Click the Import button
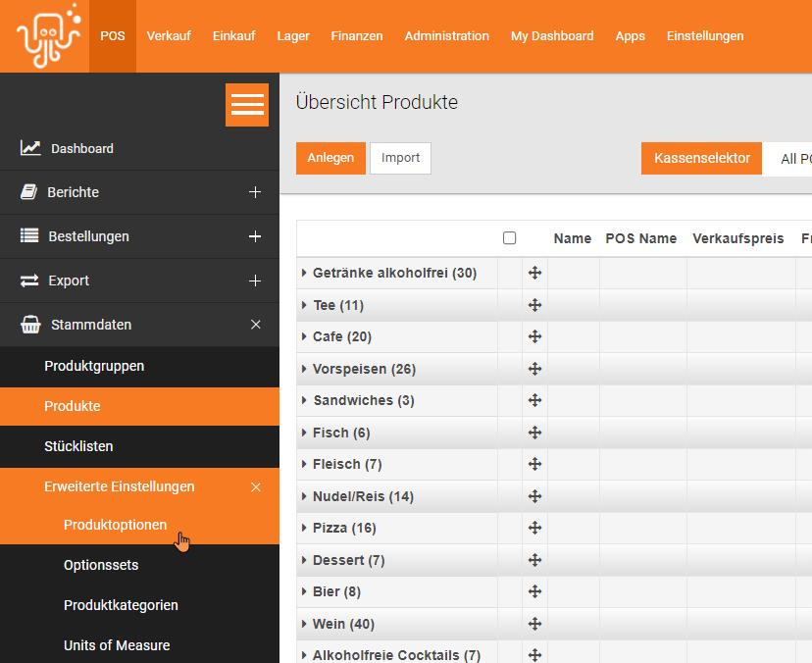Image resolution: width=812 pixels, height=663 pixels. click(400, 158)
